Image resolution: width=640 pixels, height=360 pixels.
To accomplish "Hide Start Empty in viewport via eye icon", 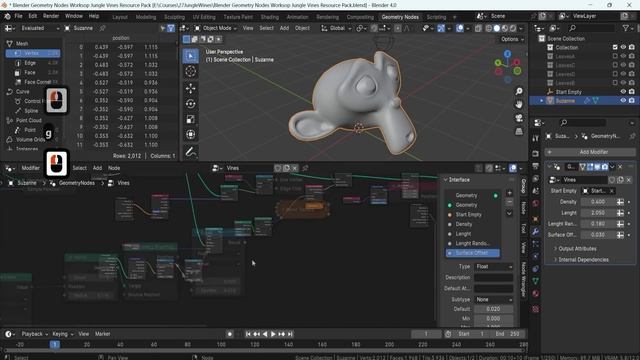I will (623, 92).
